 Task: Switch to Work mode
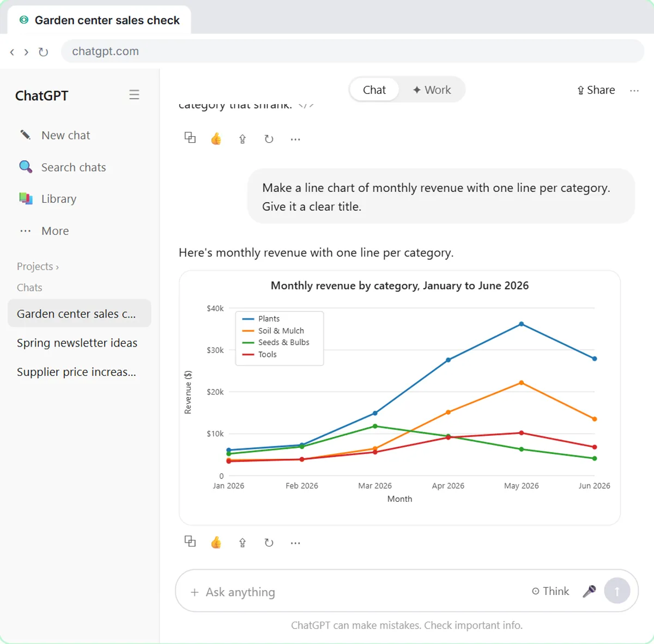coord(432,90)
